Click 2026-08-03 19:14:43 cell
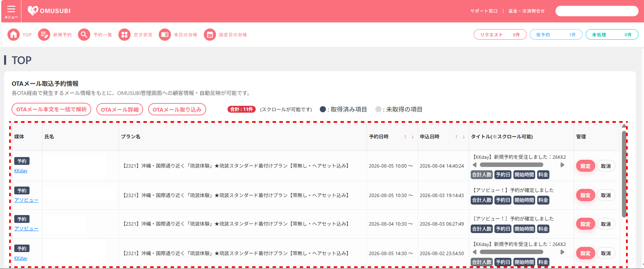 click(x=442, y=195)
